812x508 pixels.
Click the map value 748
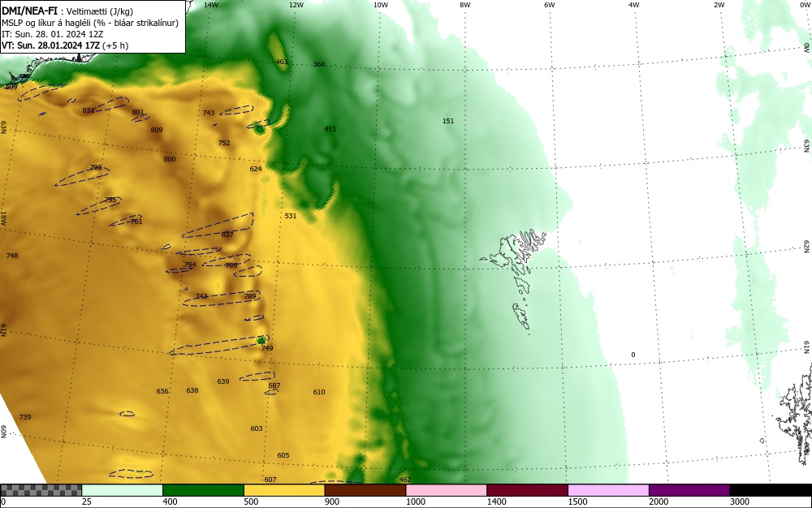click(12, 256)
